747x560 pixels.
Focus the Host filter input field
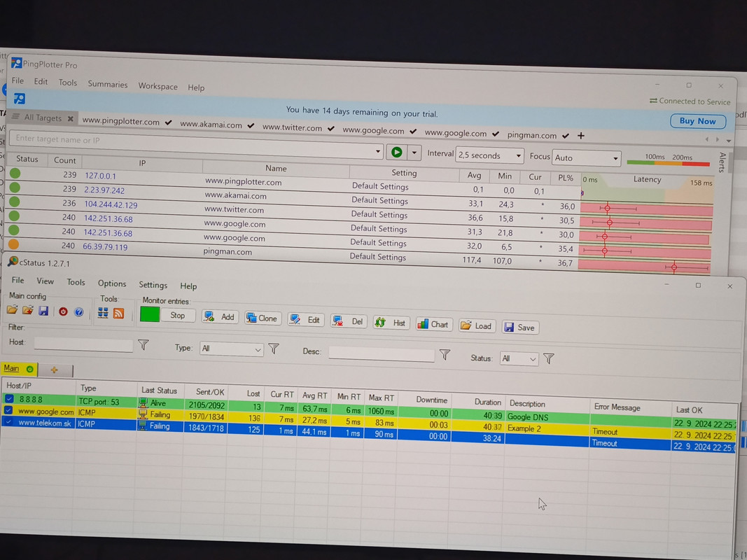coord(83,345)
